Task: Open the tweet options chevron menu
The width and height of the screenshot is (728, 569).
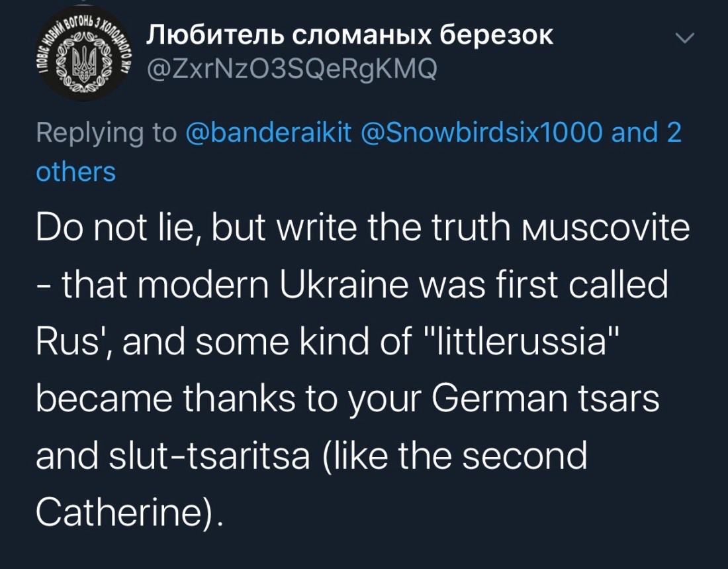Action: pos(686,40)
